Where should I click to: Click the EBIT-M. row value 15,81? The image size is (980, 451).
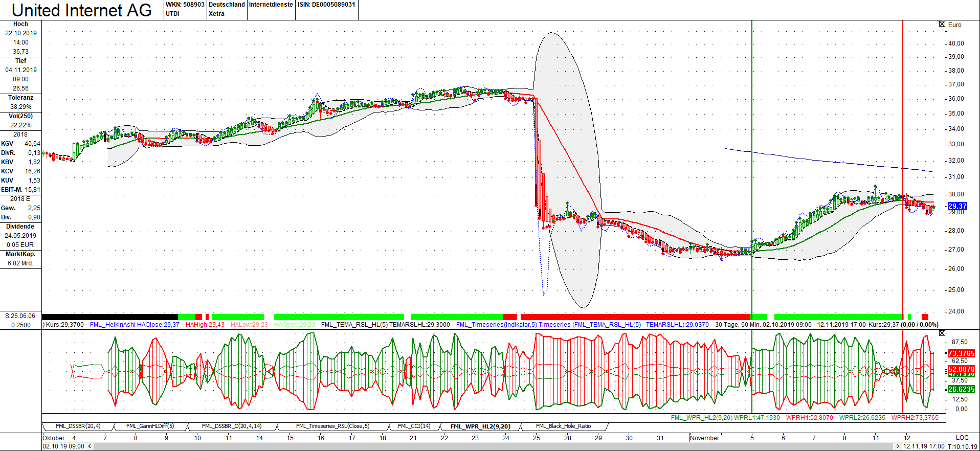pyautogui.click(x=32, y=190)
